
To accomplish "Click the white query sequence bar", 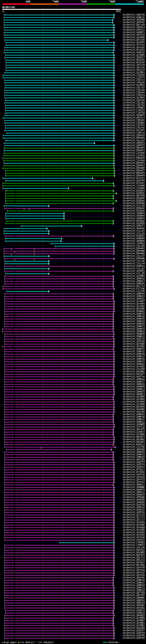I will coord(61,10).
